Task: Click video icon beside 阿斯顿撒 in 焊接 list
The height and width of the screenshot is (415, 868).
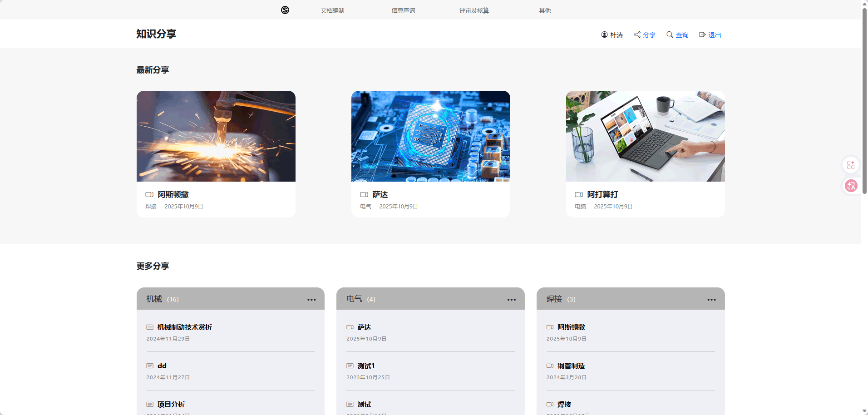Action: [550, 327]
